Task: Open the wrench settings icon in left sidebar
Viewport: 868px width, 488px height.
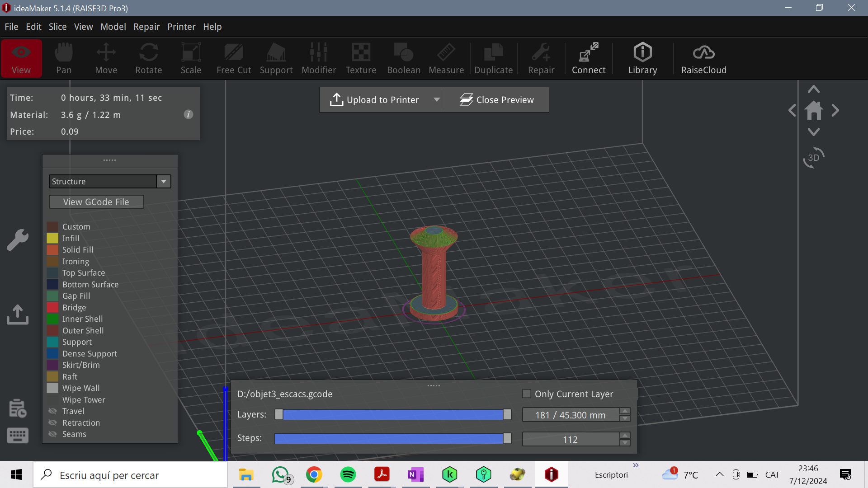Action: tap(18, 239)
